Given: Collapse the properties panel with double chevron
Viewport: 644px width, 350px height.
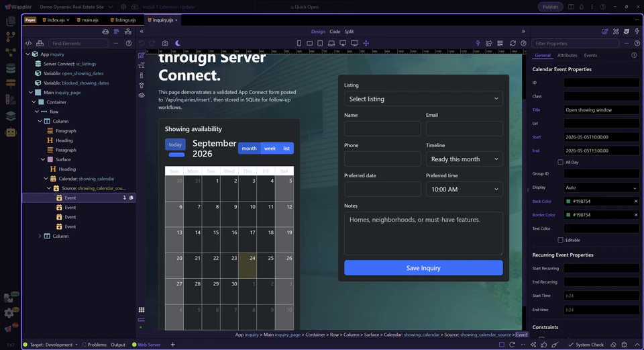Looking at the screenshot, I should click(x=523, y=32).
